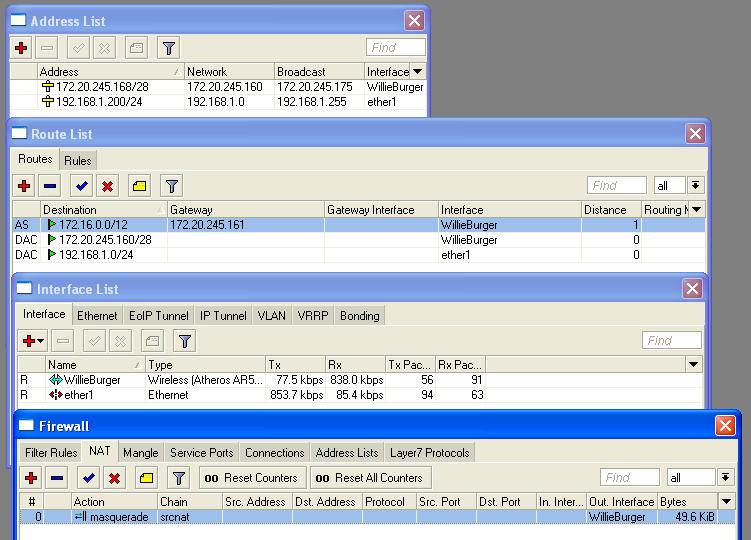751x540 pixels.
Task: Open the Connections tab in Firewall
Action: tap(274, 453)
